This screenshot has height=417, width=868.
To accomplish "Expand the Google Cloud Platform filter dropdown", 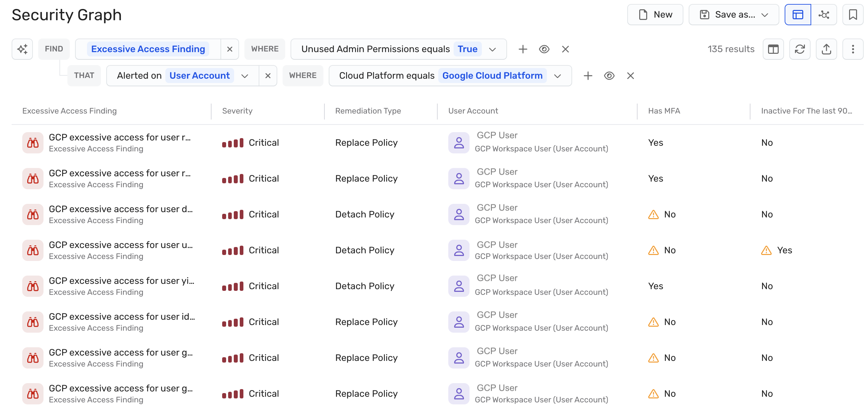I will (x=557, y=76).
